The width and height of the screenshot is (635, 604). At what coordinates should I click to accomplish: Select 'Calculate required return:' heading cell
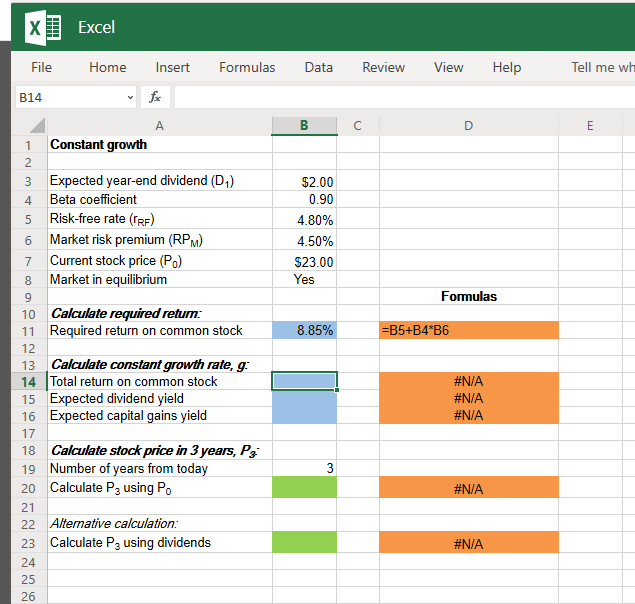coord(160,313)
